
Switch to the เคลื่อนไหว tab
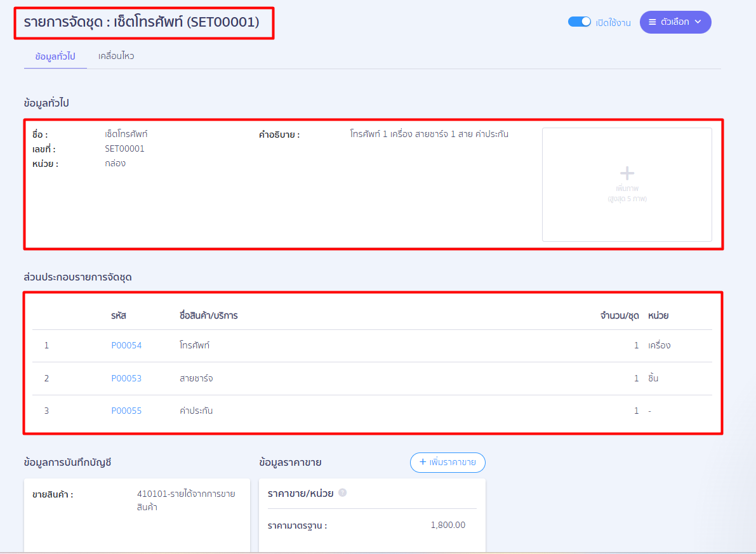click(x=116, y=56)
